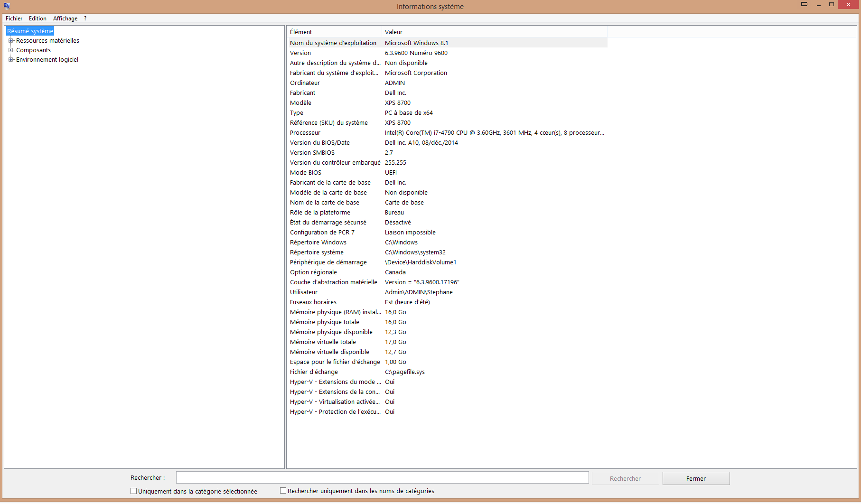Select the Version du BIOS/Date row
This screenshot has width=861, height=504.
pos(448,143)
